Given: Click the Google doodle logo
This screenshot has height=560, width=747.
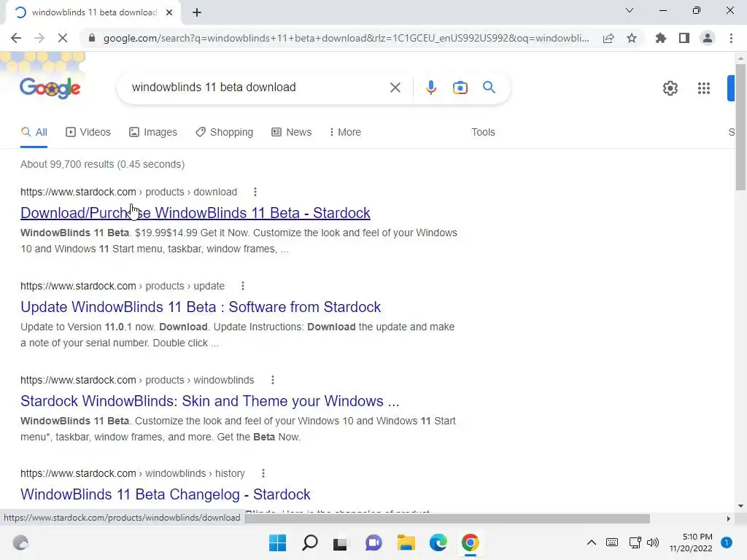Looking at the screenshot, I should coord(50,87).
